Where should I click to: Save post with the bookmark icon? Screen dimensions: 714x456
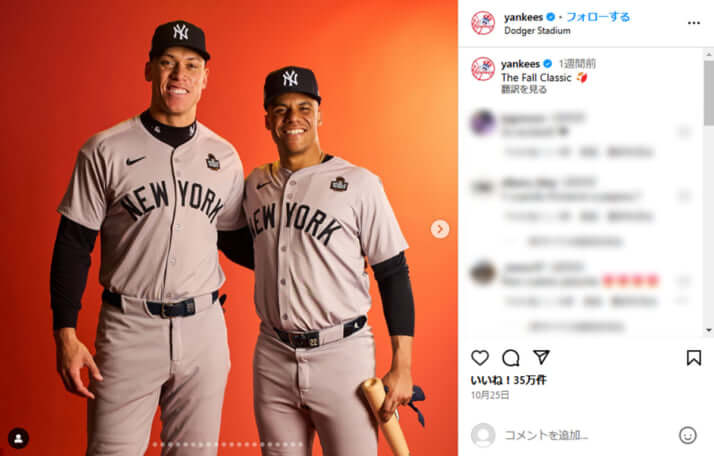(694, 358)
